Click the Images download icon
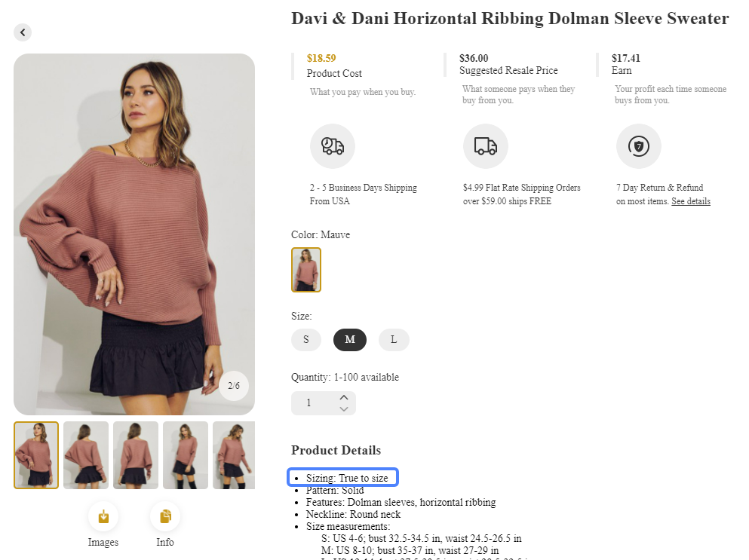This screenshot has width=749, height=560. click(103, 516)
